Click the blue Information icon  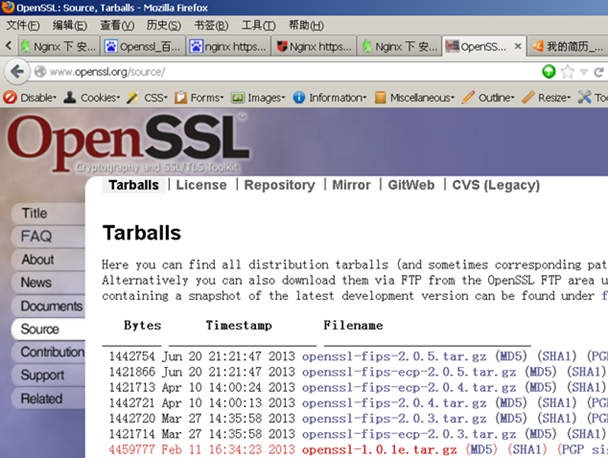(x=299, y=98)
